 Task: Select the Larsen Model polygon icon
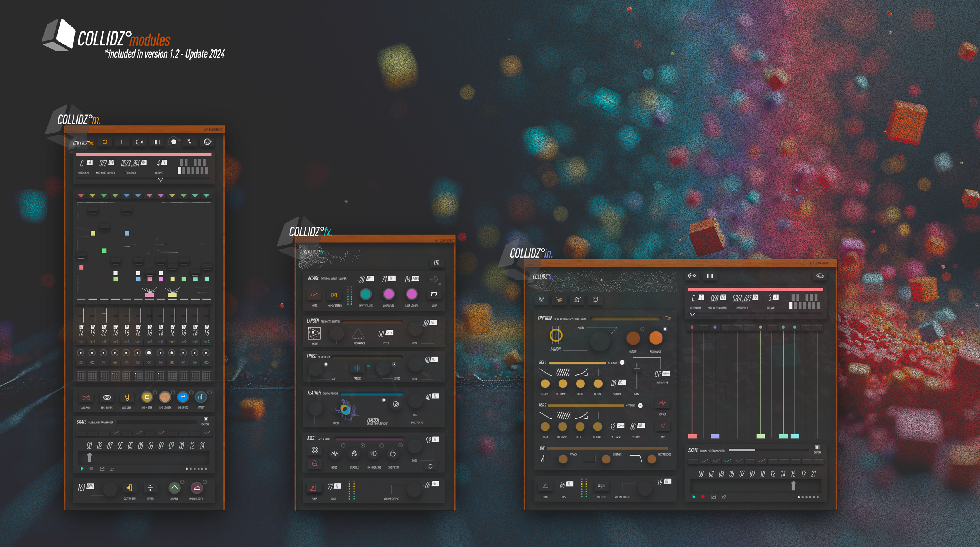tap(314, 334)
